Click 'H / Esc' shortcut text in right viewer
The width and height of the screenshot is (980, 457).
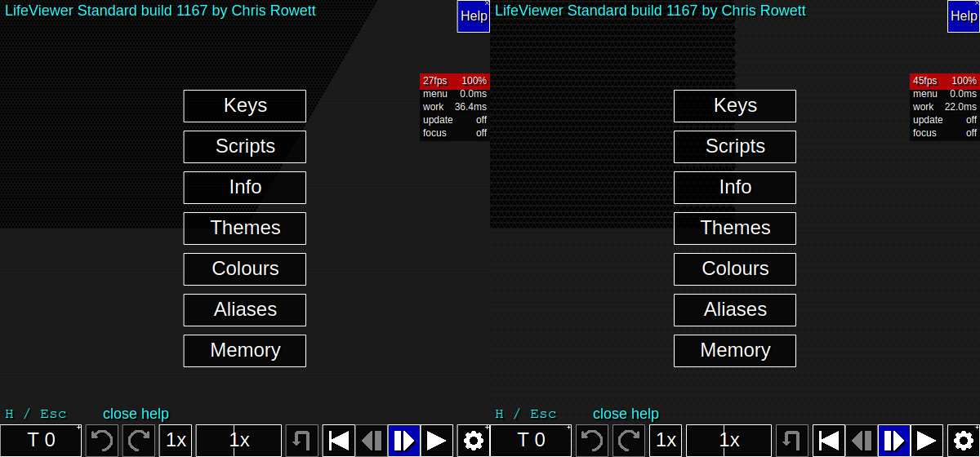(526, 414)
